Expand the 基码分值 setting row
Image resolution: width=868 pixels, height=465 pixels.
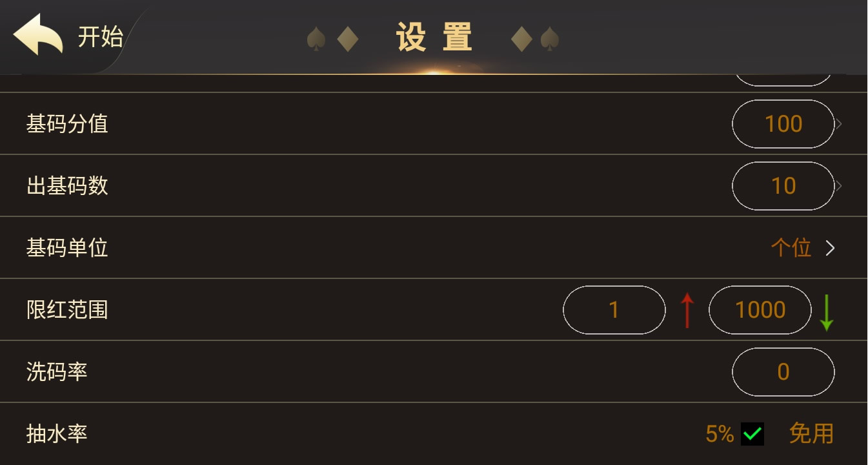[783, 124]
